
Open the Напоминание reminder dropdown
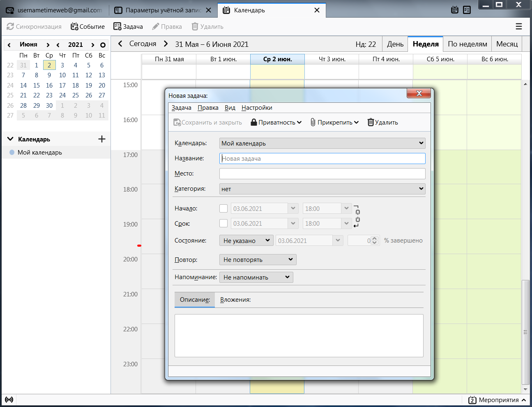click(256, 277)
